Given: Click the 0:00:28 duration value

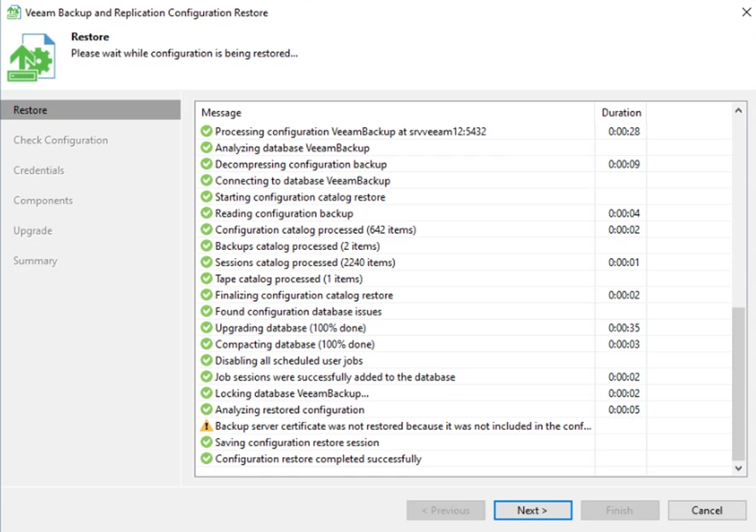Looking at the screenshot, I should click(624, 131).
